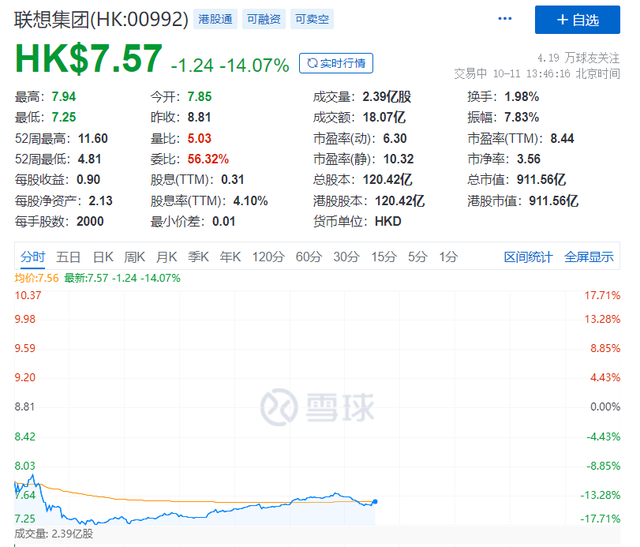The width and height of the screenshot is (640, 547).
Task: Click the 委比 value 56.32%
Action: point(208,159)
